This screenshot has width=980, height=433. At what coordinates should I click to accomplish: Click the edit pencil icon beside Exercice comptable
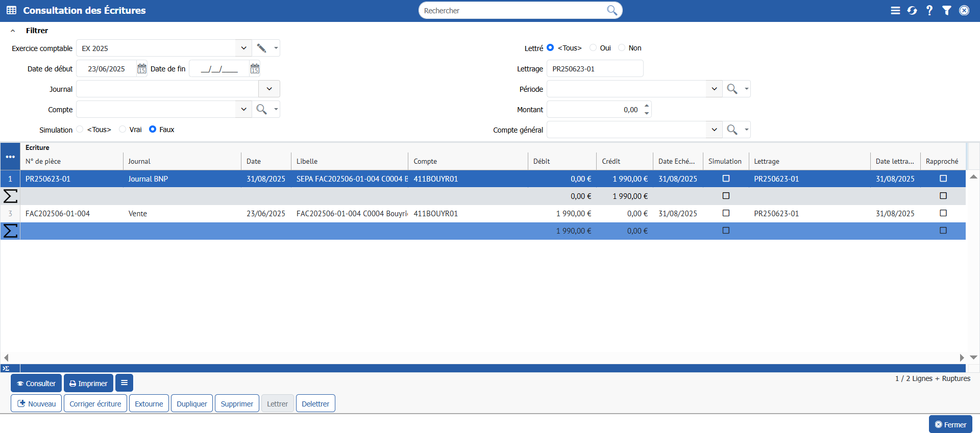261,48
